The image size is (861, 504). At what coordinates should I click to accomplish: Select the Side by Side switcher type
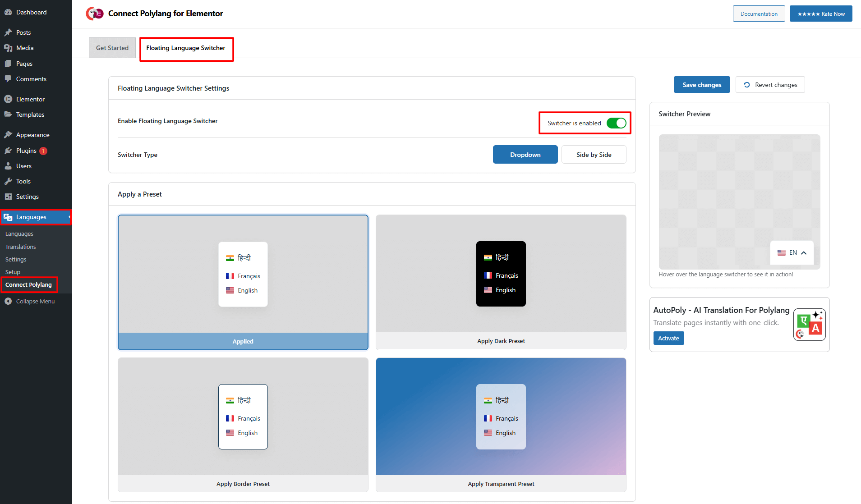click(594, 155)
